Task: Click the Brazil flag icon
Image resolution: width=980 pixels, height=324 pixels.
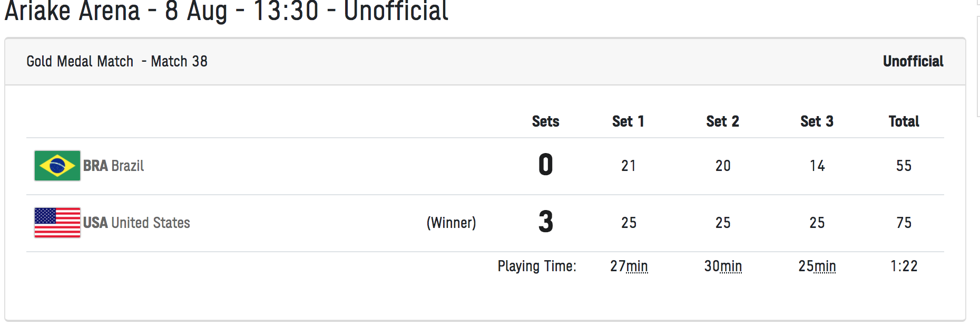Action: tap(57, 166)
